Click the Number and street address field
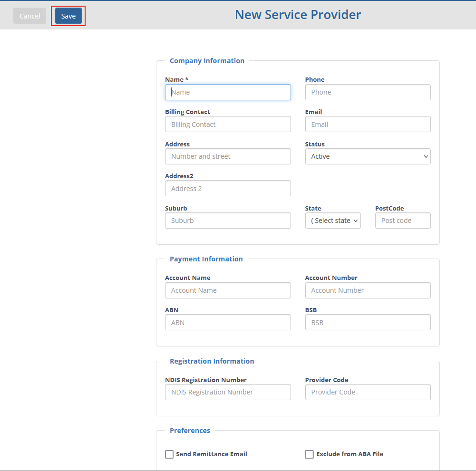476x471 pixels. tap(228, 156)
